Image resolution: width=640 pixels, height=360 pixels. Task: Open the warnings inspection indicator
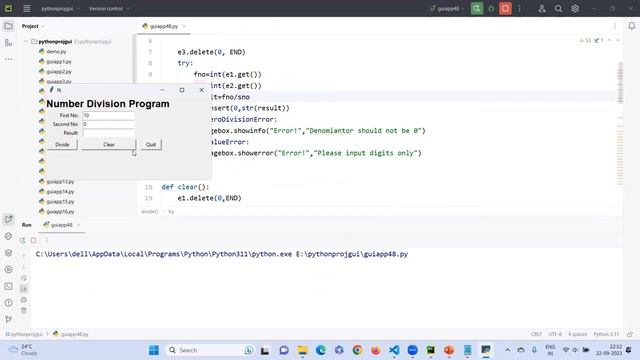585,40
